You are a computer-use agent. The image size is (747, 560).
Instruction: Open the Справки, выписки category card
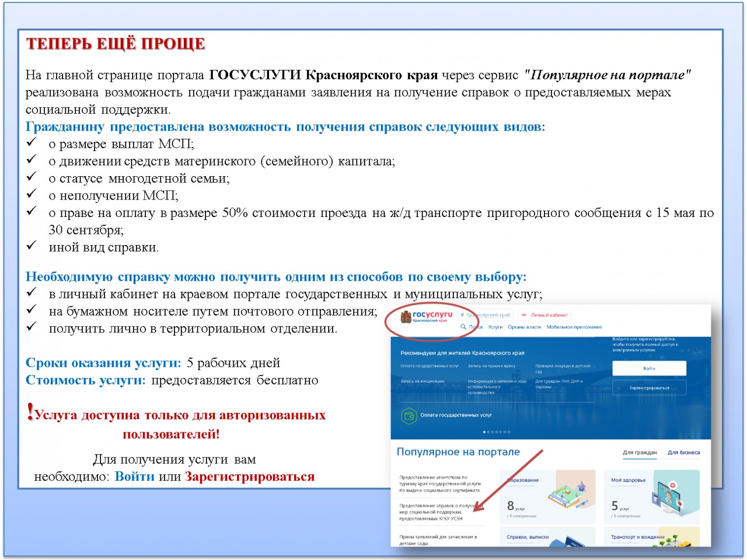click(547, 537)
